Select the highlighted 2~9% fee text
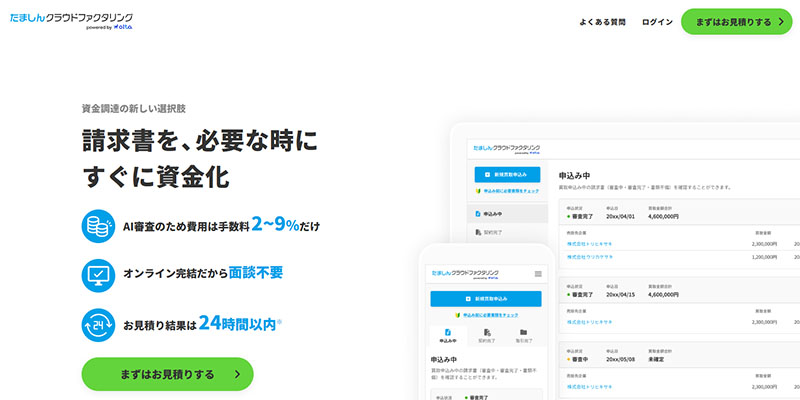This screenshot has width=800, height=400. coord(276,224)
